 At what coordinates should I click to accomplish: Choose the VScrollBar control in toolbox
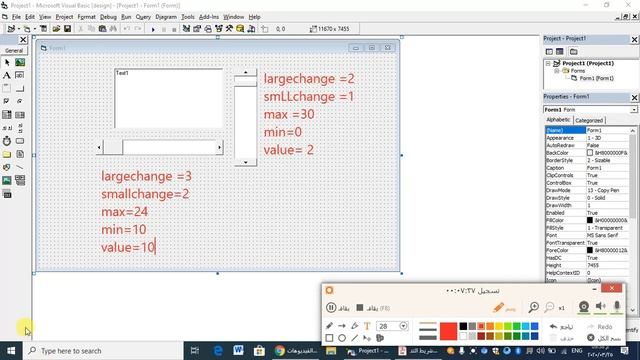[20, 128]
